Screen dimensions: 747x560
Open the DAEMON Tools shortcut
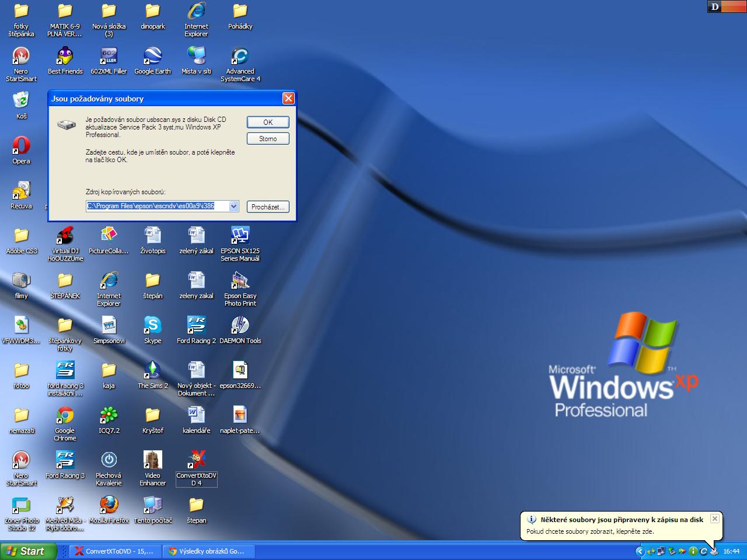click(x=240, y=330)
